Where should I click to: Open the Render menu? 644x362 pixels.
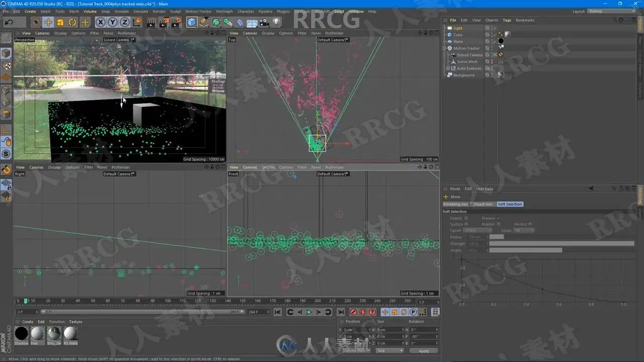point(159,11)
